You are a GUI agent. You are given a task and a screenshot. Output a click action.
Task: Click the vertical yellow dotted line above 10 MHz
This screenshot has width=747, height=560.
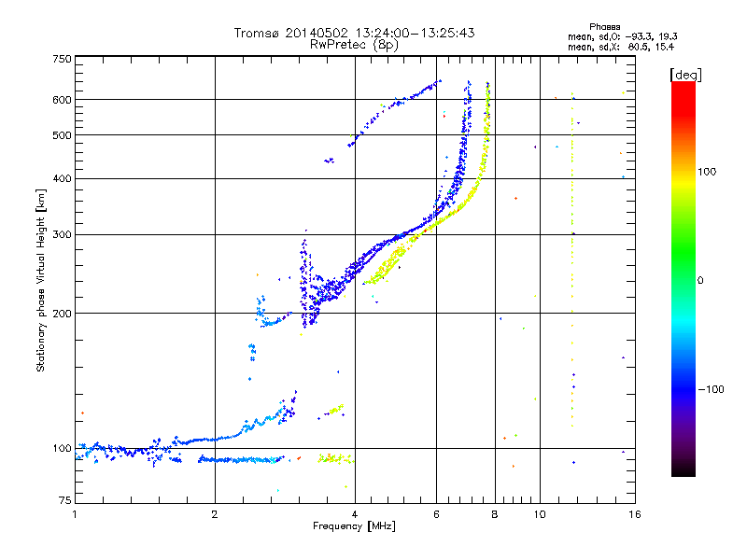[572, 259]
